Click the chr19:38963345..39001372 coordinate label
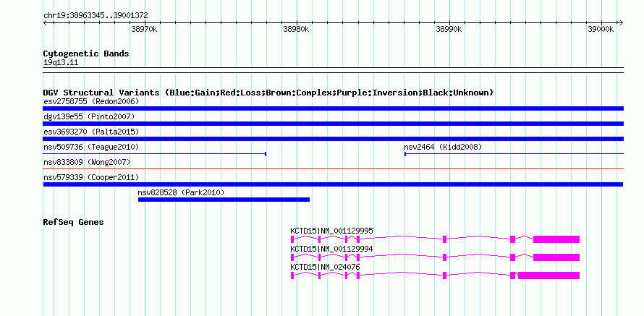Screen dimensions: 644x316 click(96, 16)
